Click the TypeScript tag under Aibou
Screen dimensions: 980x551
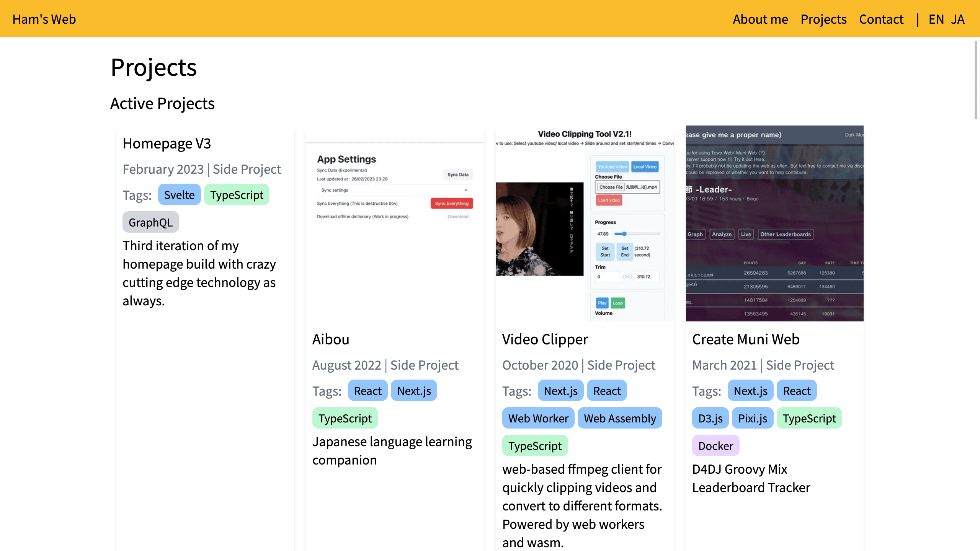(x=345, y=418)
